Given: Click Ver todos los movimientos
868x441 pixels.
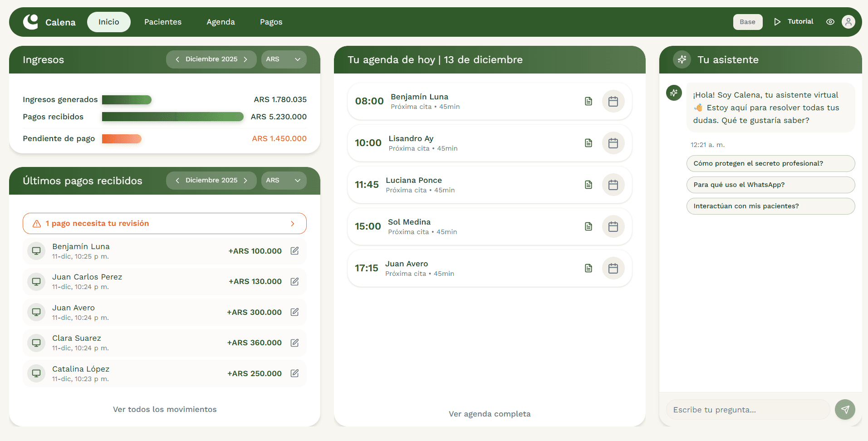Looking at the screenshot, I should tap(164, 409).
